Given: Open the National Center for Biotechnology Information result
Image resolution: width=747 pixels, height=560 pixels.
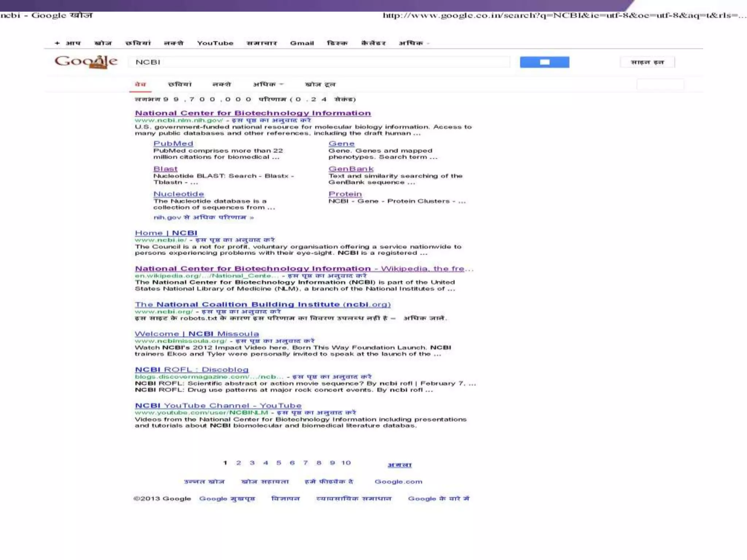Looking at the screenshot, I should (x=252, y=113).
